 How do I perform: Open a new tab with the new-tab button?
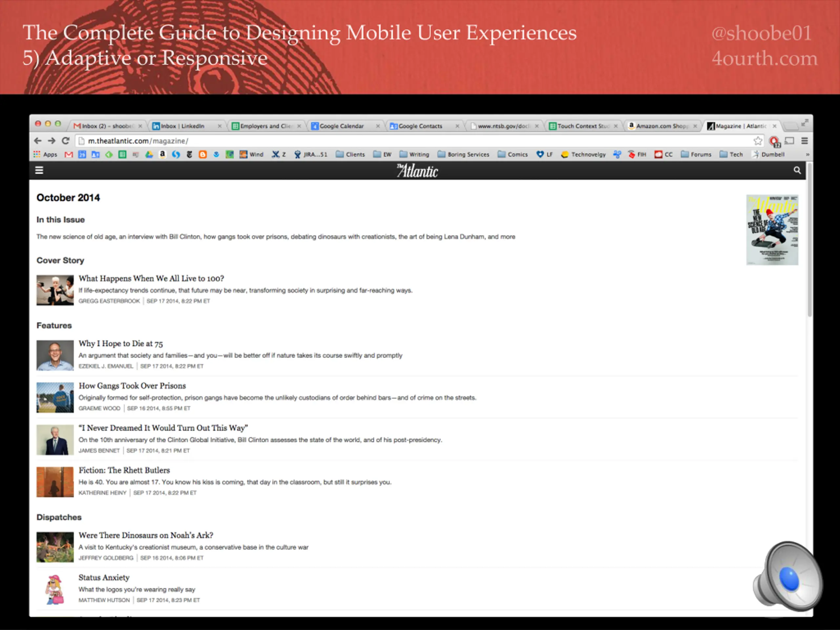[x=791, y=126]
